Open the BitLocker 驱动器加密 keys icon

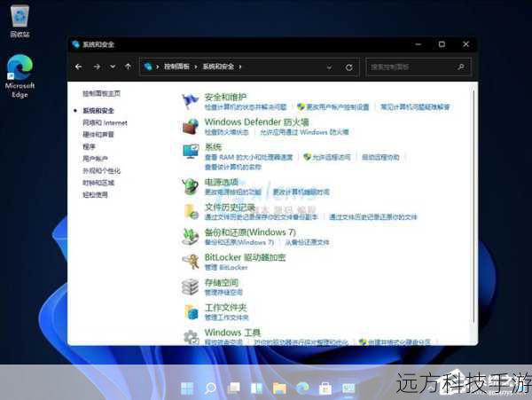[191, 262]
